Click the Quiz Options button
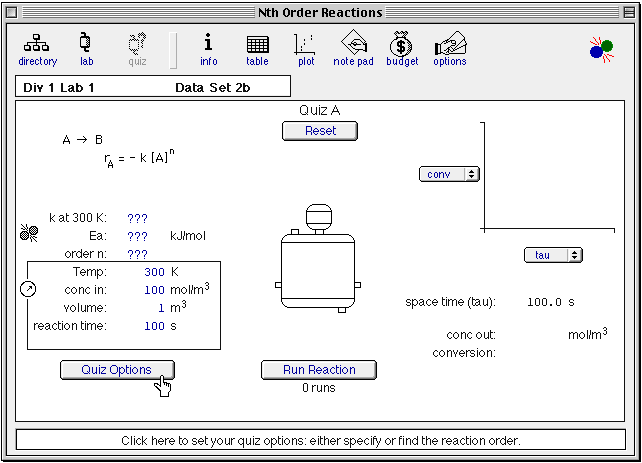 117,369
